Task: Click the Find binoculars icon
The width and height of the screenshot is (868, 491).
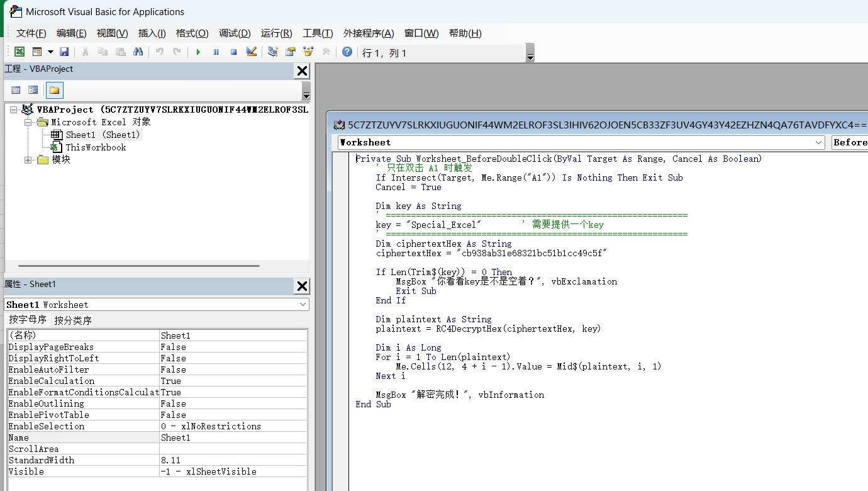Action: [x=138, y=52]
